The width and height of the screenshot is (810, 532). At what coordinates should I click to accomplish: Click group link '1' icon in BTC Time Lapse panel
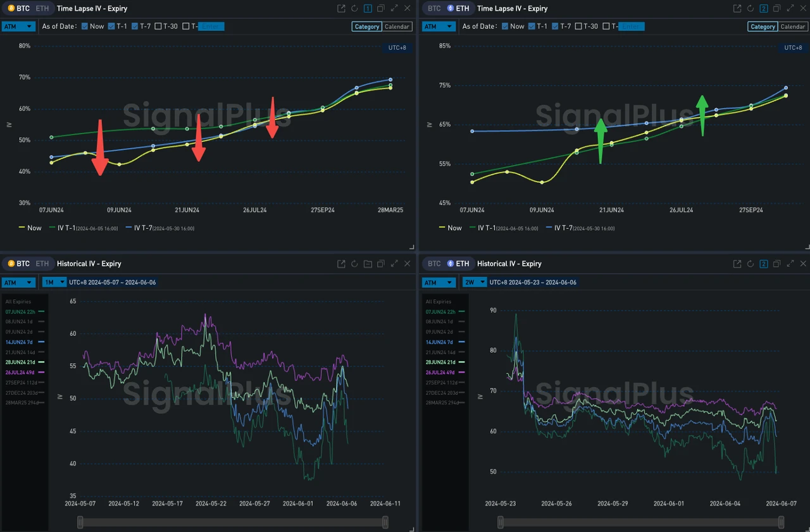(x=368, y=8)
